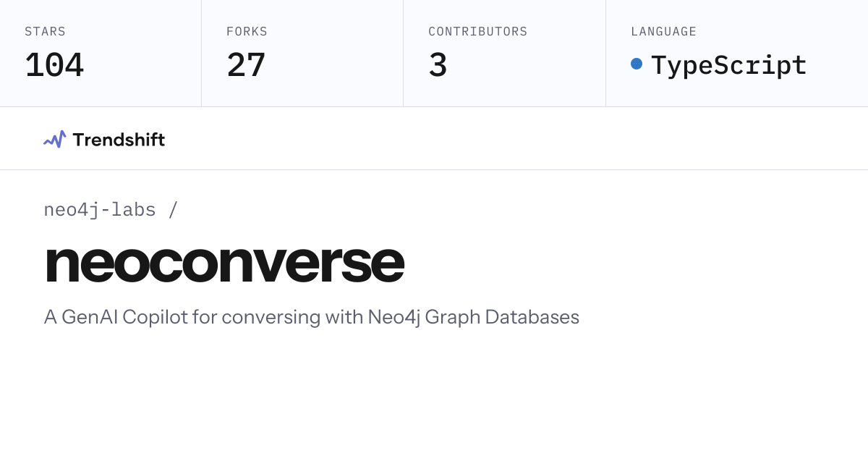Click the LANGUAGE heading label
The height and width of the screenshot is (456, 868).
[x=664, y=32]
